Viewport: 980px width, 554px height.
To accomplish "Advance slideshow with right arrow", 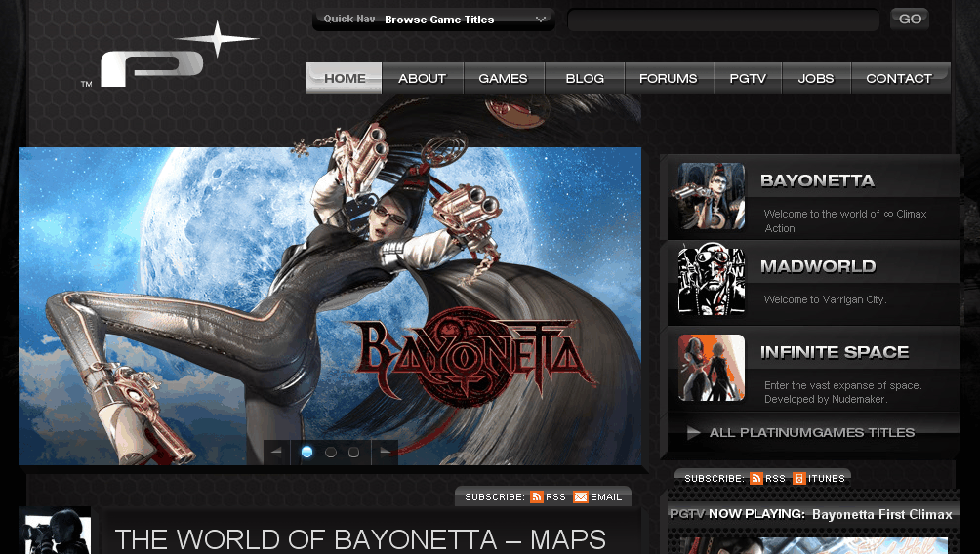I will pos(385,452).
